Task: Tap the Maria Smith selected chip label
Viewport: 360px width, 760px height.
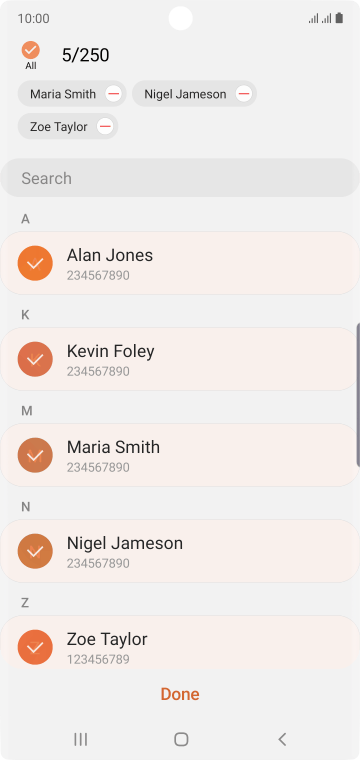Action: click(63, 94)
